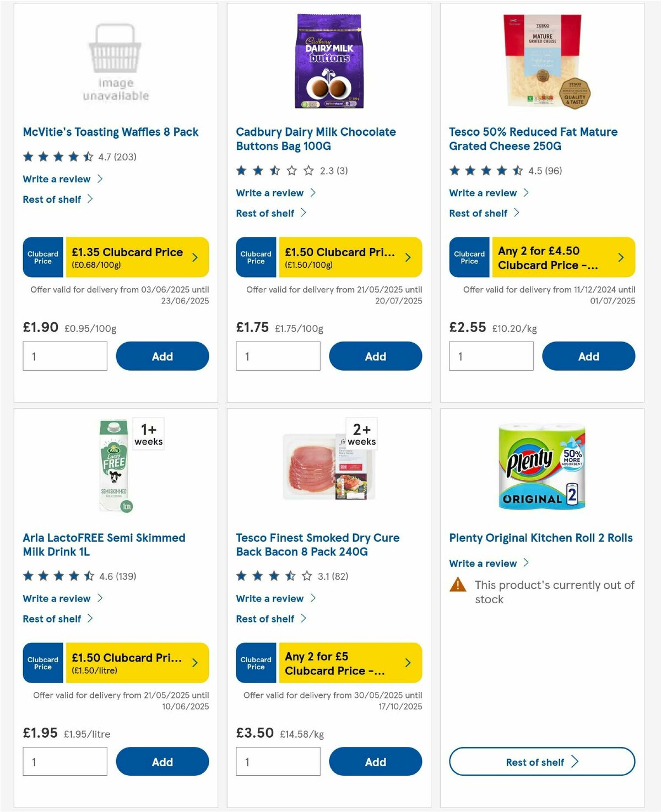Add McVitie's Toasting Waffles to basket
The width and height of the screenshot is (661, 812).
click(x=162, y=356)
